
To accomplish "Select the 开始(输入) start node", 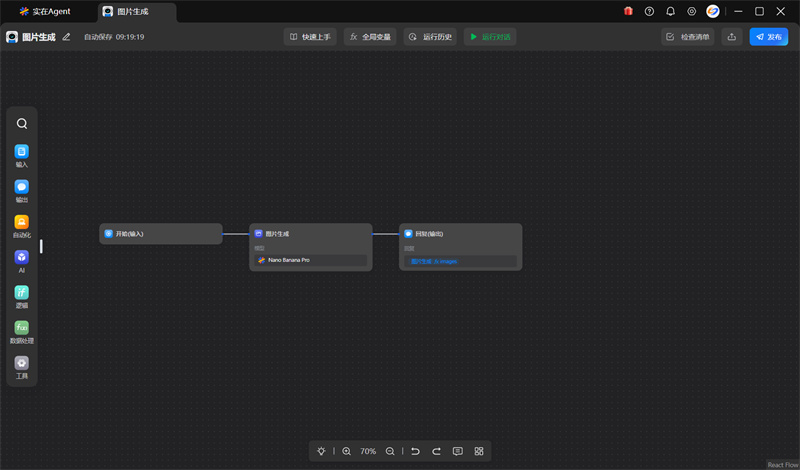I will click(161, 234).
